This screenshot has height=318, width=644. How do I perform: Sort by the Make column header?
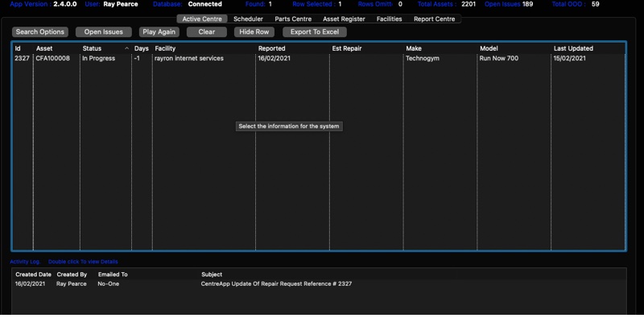tap(414, 48)
